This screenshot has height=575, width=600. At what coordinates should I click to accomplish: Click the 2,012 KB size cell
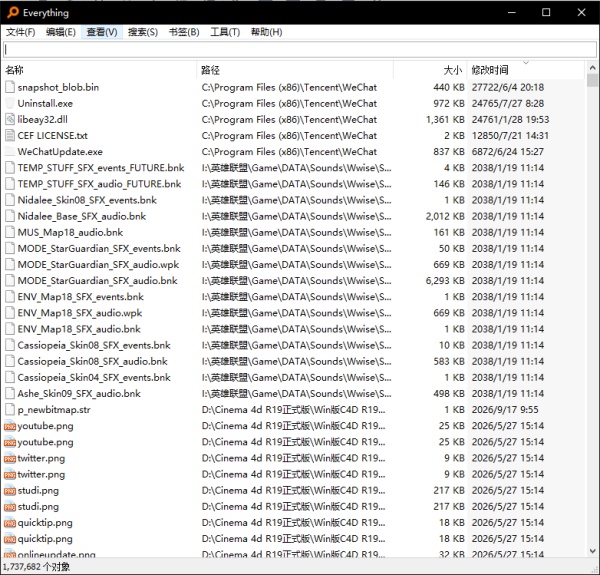[x=445, y=216]
